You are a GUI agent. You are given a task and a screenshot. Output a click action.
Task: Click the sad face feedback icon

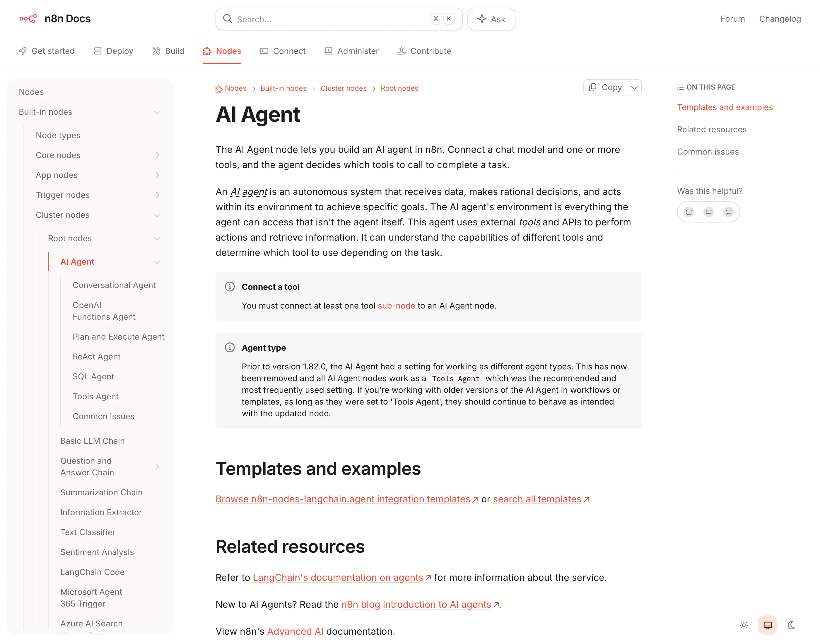(x=728, y=212)
